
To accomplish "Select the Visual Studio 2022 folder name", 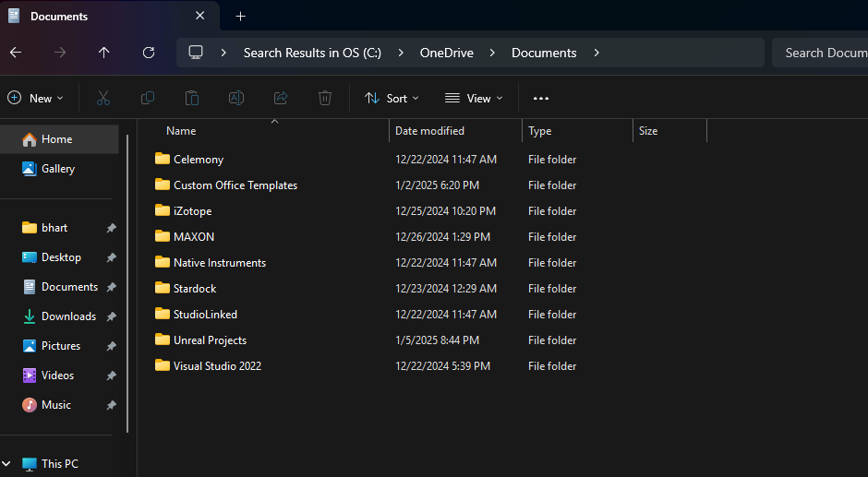I will point(218,365).
